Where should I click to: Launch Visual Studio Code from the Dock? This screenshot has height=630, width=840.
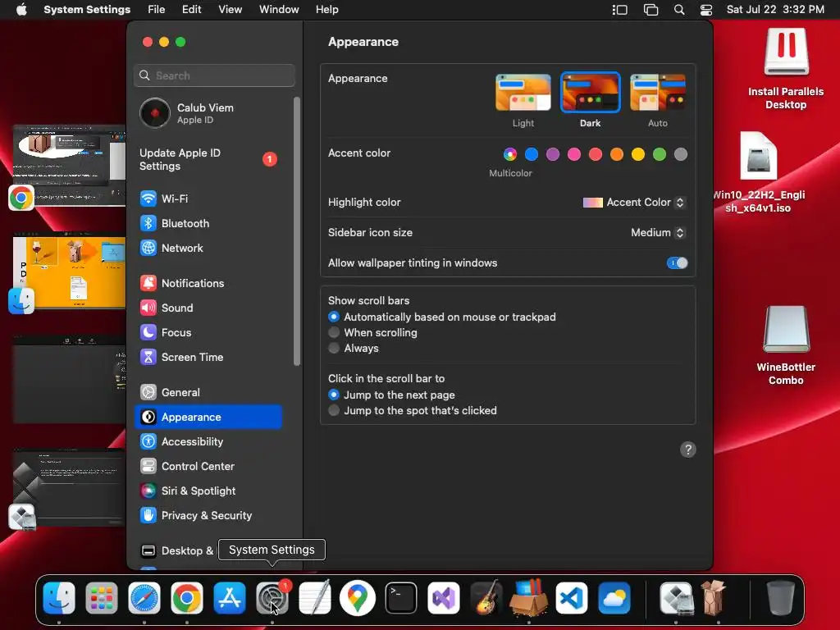[x=572, y=598]
